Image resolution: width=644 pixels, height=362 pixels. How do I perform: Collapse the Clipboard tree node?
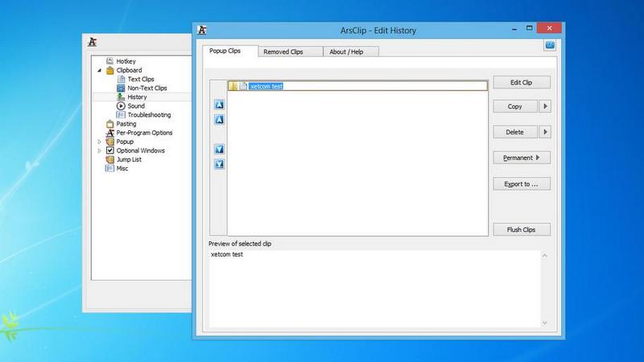click(99, 71)
